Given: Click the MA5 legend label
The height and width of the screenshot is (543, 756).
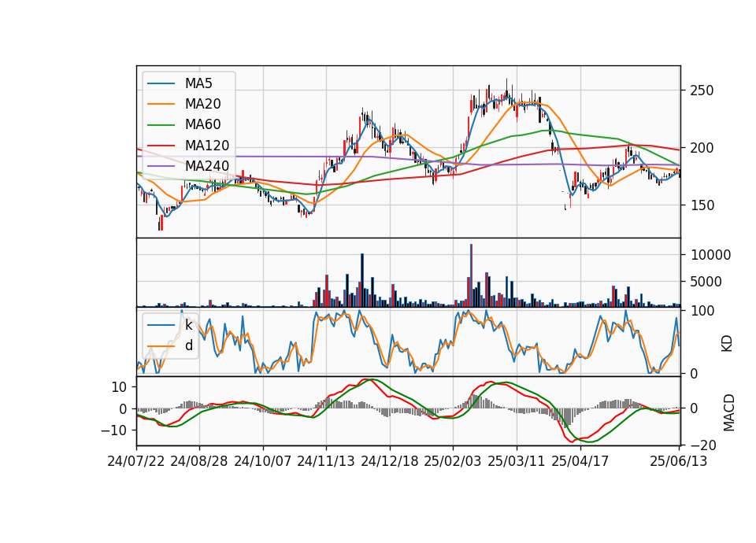Looking at the screenshot, I should [198, 83].
